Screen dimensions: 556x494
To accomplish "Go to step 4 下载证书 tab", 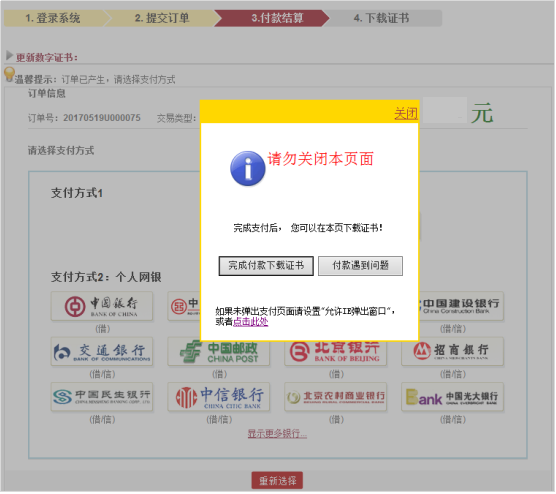I will click(382, 18).
